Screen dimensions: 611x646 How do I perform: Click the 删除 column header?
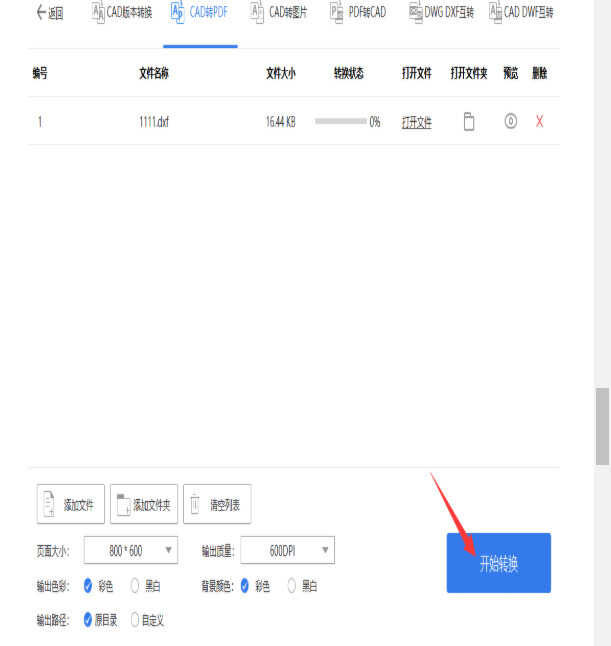tap(539, 73)
